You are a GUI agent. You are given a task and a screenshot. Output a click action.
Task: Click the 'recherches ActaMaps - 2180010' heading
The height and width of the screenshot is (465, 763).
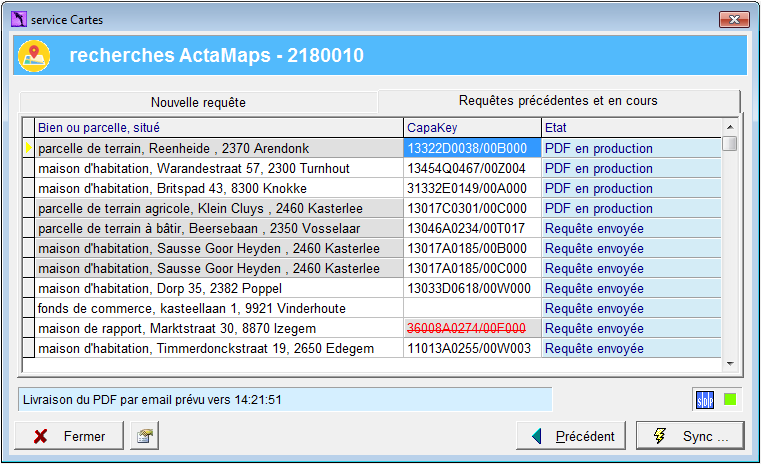pos(217,55)
